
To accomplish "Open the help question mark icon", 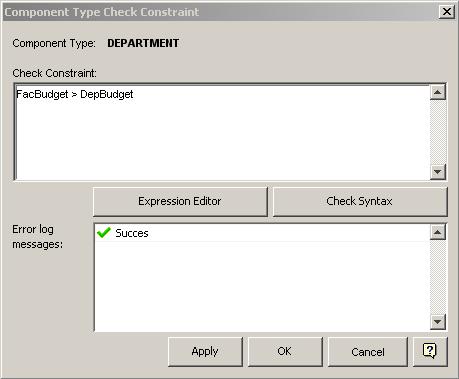I will (x=430, y=352).
